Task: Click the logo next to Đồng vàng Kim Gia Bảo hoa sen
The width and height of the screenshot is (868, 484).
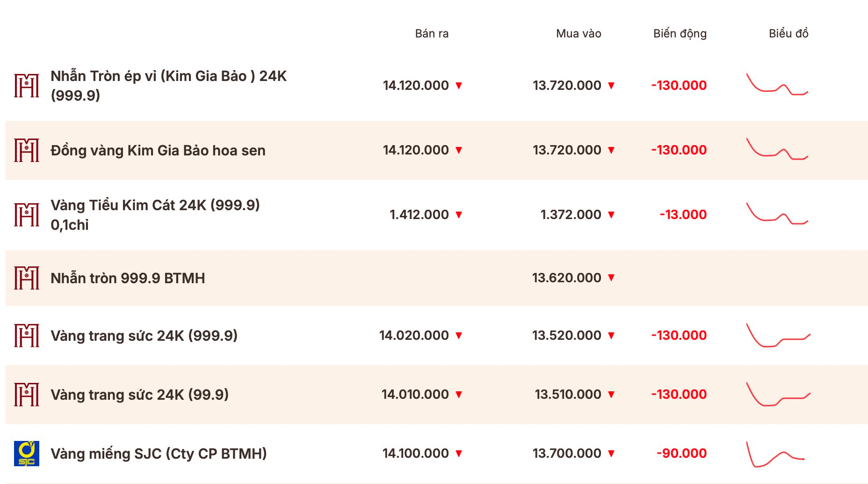Action: [x=27, y=150]
